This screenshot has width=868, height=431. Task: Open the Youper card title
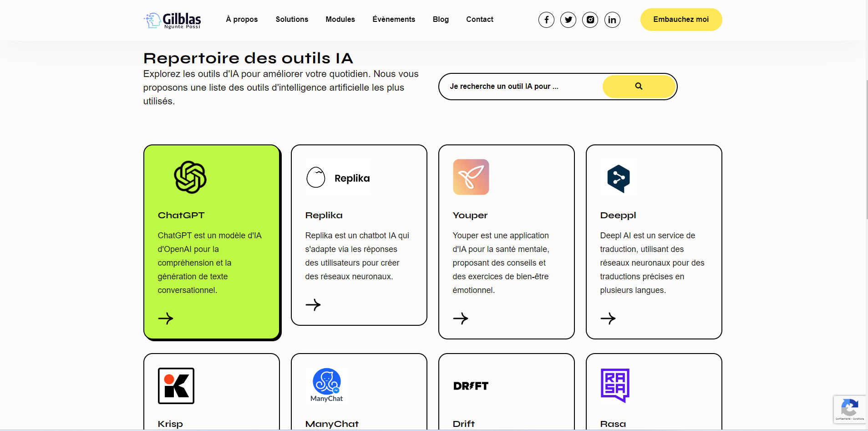click(470, 215)
